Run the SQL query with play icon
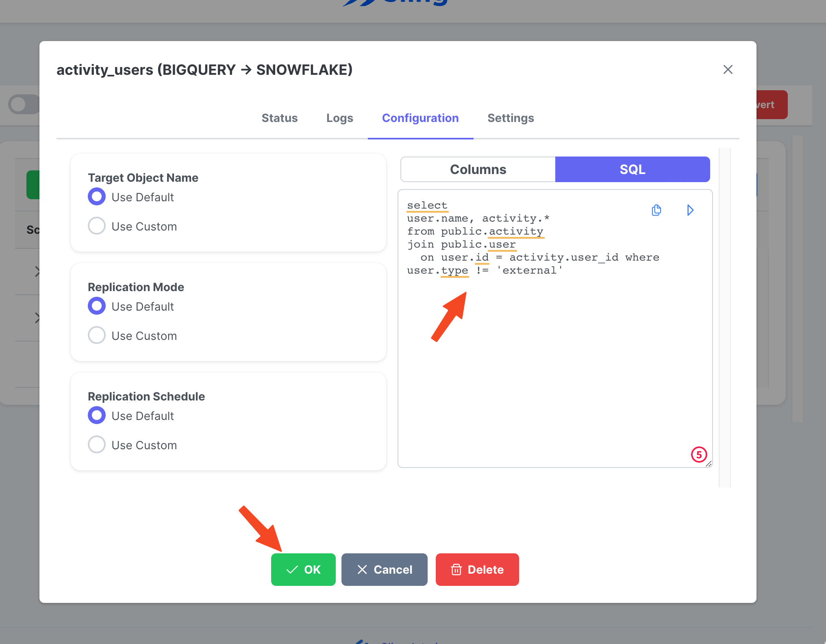826x644 pixels. (x=690, y=210)
